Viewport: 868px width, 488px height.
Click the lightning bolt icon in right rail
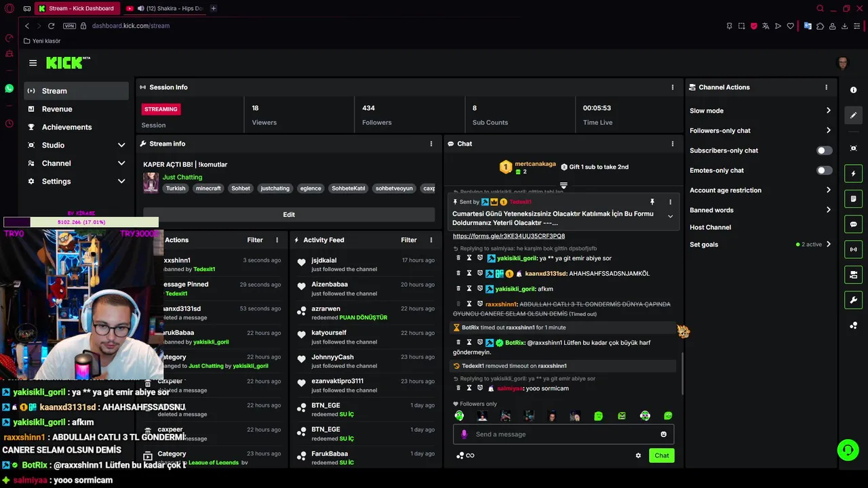[853, 174]
